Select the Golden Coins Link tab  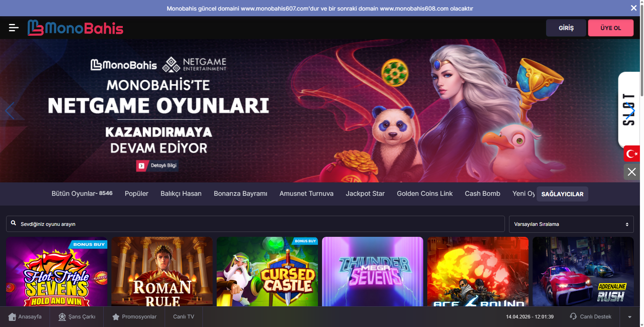point(425,194)
